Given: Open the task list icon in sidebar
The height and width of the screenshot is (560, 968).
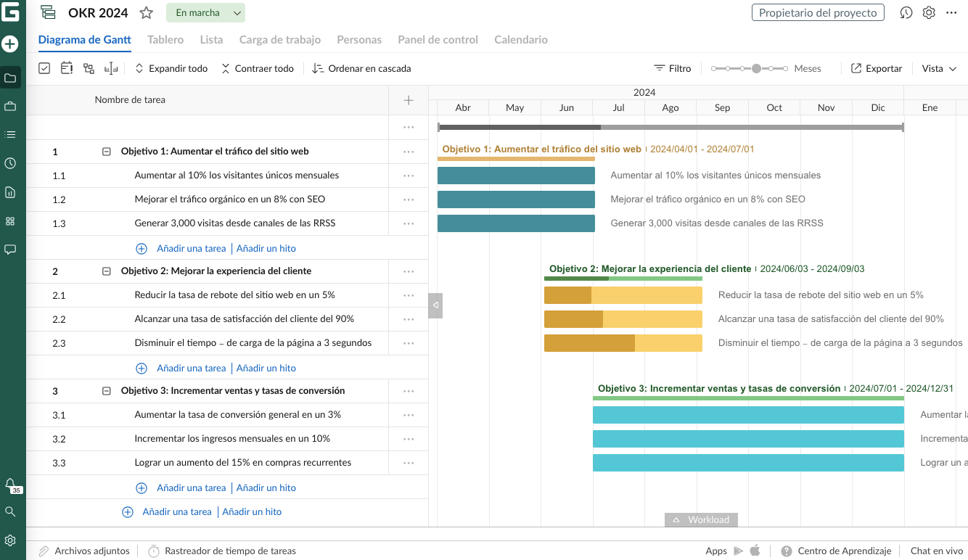Looking at the screenshot, I should [x=10, y=135].
